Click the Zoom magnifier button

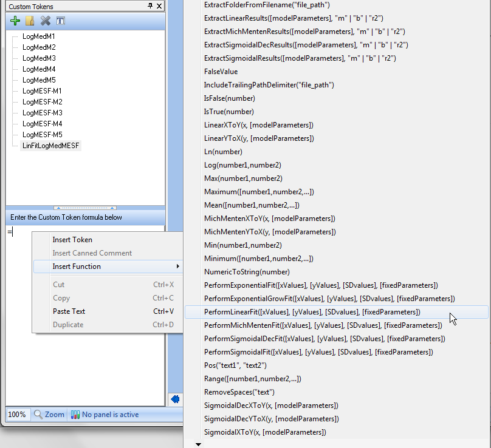point(49,415)
